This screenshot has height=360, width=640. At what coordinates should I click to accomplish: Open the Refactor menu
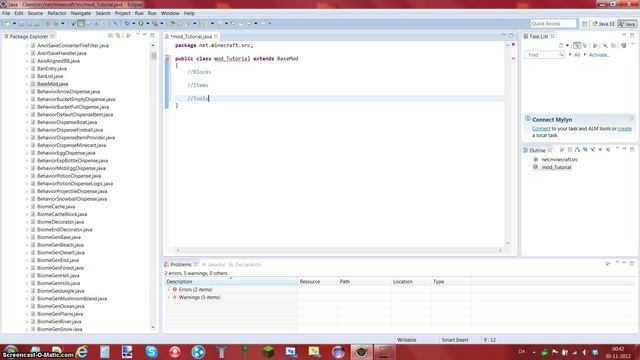point(57,13)
